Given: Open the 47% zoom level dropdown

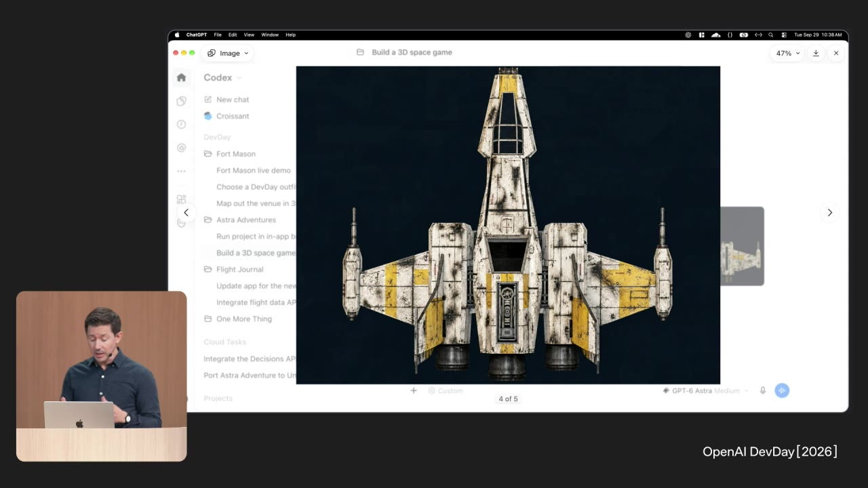Looking at the screenshot, I should 788,53.
